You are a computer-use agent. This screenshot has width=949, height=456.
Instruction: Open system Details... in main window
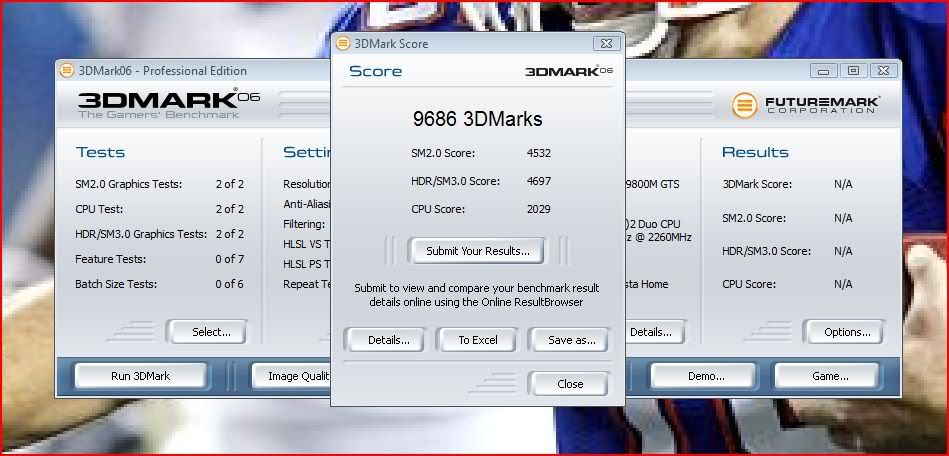655,332
